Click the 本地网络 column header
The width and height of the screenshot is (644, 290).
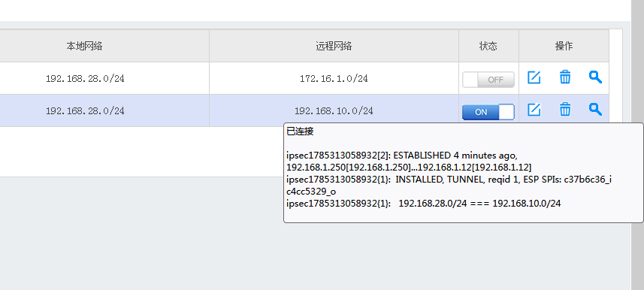(84, 46)
